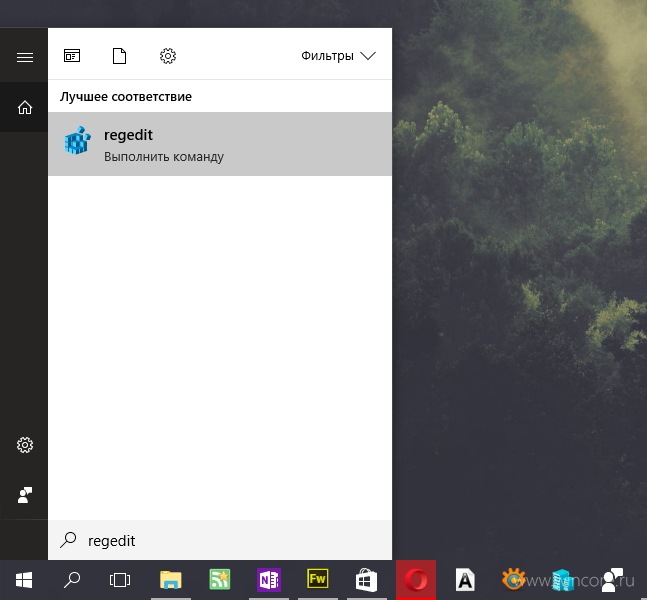Click the regedit cube icon

click(77, 140)
